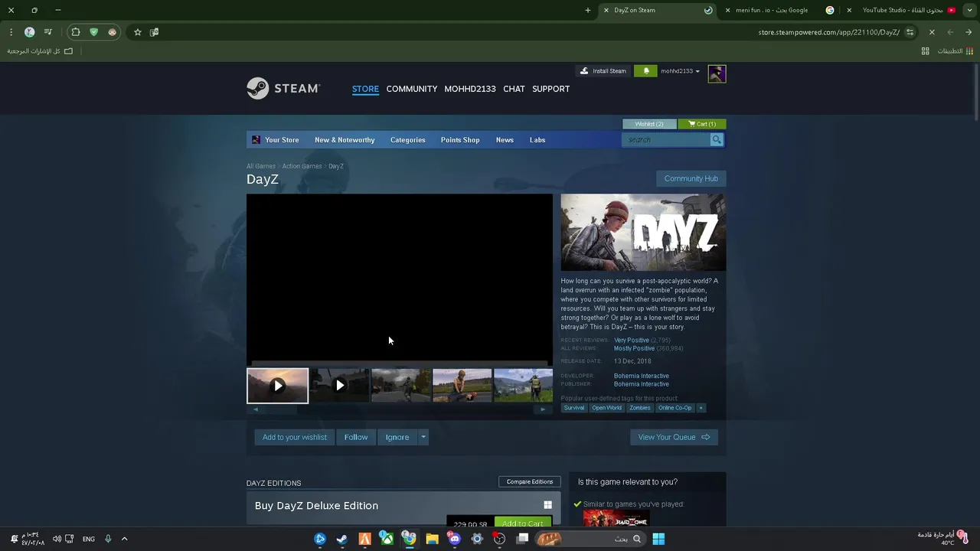Screen dimensions: 980x551
Task: Select the Zombies tag
Action: pyautogui.click(x=640, y=408)
